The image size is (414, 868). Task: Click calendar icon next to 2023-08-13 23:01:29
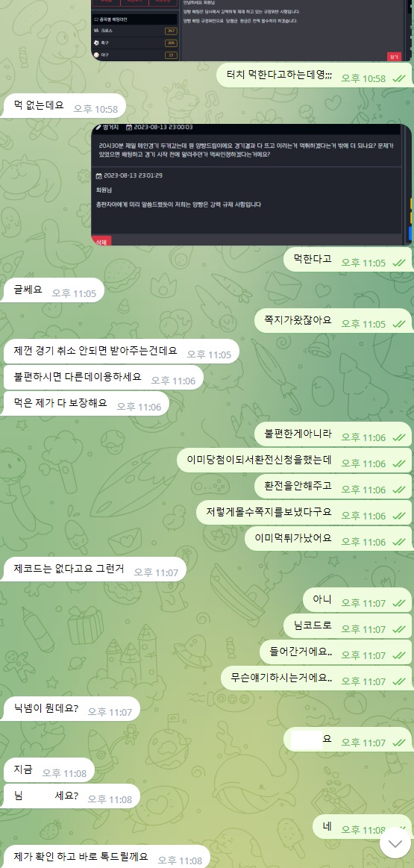coord(98,176)
